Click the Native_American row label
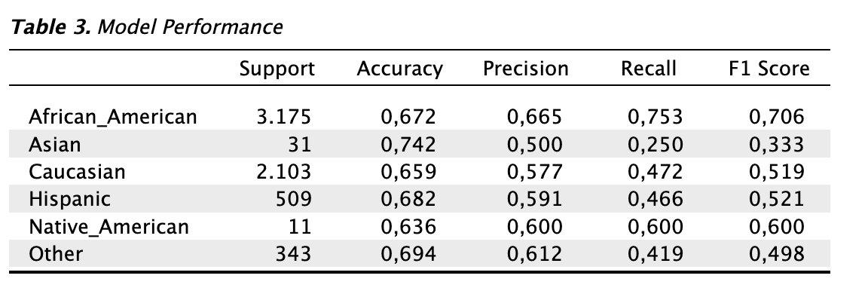 point(109,227)
